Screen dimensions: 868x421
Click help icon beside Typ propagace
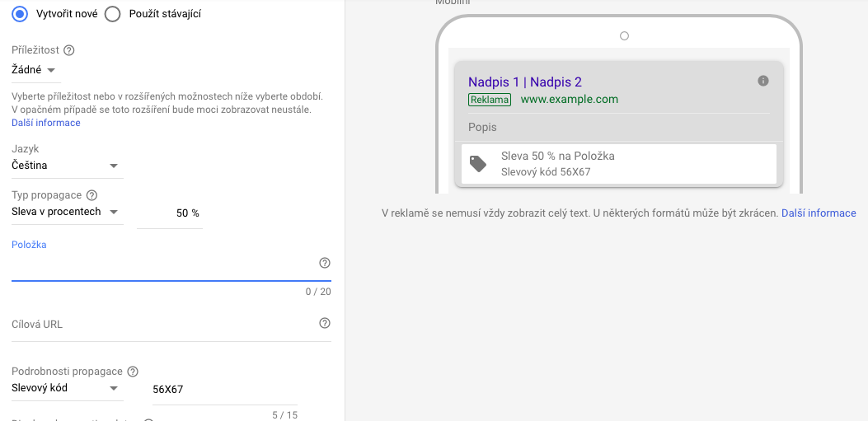pos(92,195)
